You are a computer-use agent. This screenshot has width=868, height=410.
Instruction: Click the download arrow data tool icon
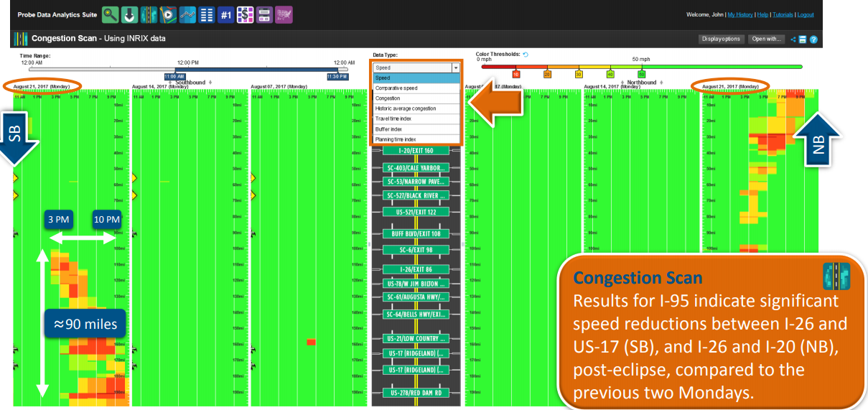(131, 14)
